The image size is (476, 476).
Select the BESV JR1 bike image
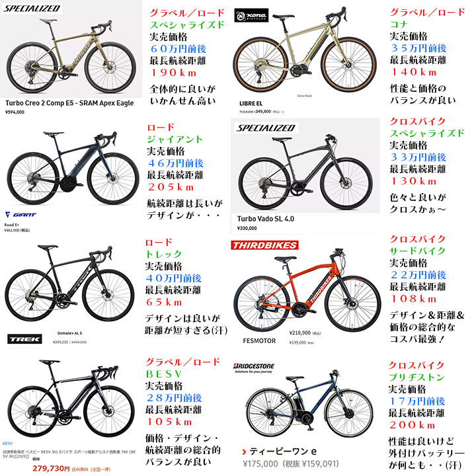point(71,398)
